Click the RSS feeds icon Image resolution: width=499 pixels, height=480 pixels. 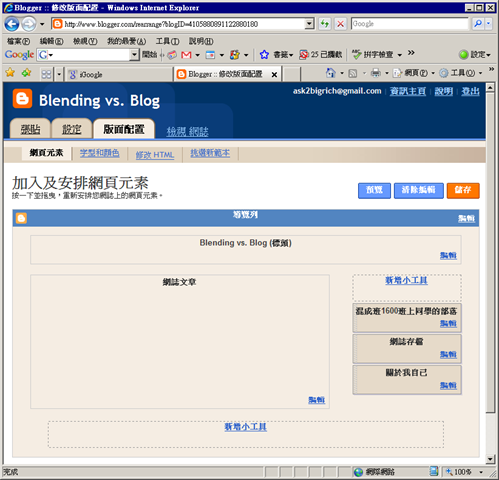pyautogui.click(x=353, y=73)
